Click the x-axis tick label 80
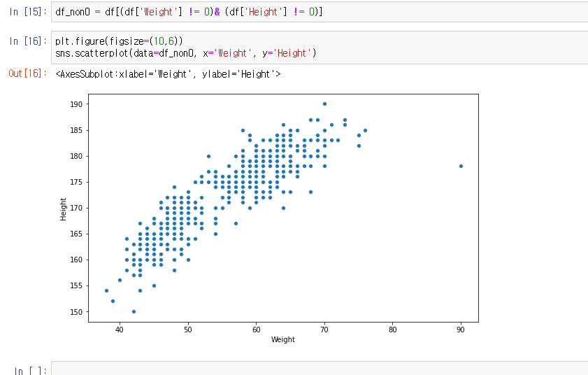The image size is (588, 375). (393, 330)
